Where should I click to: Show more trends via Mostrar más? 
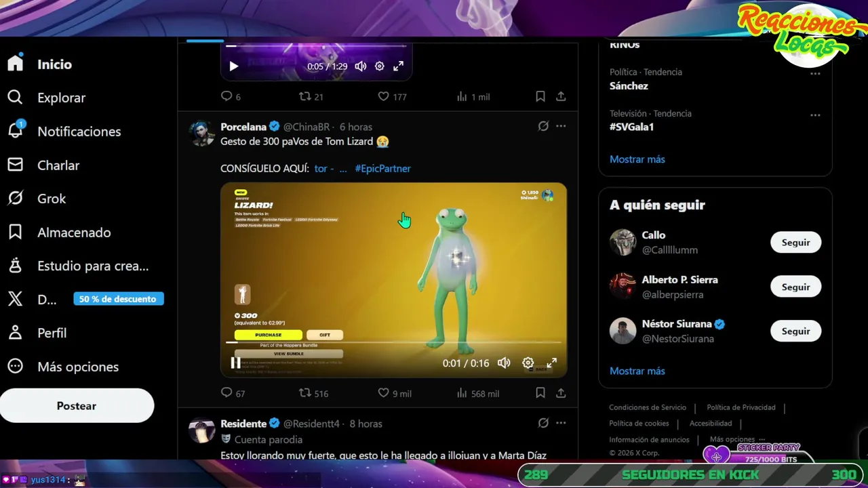[637, 159]
